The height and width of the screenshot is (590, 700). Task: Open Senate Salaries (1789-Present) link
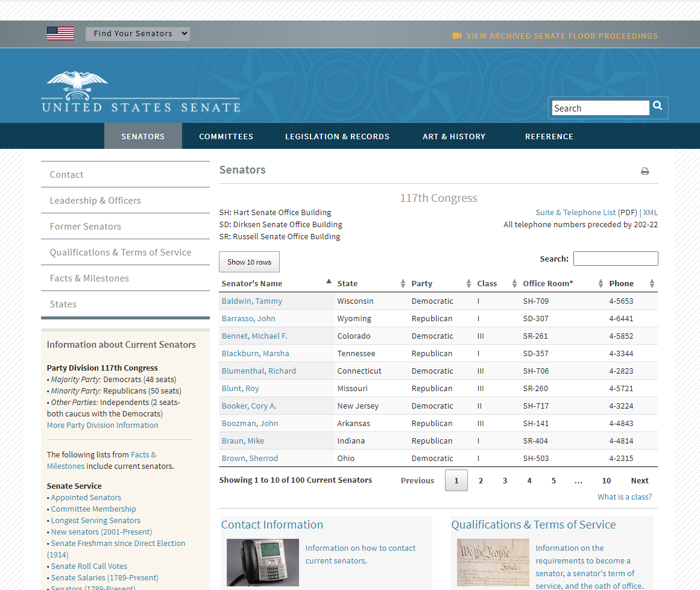pos(104,577)
